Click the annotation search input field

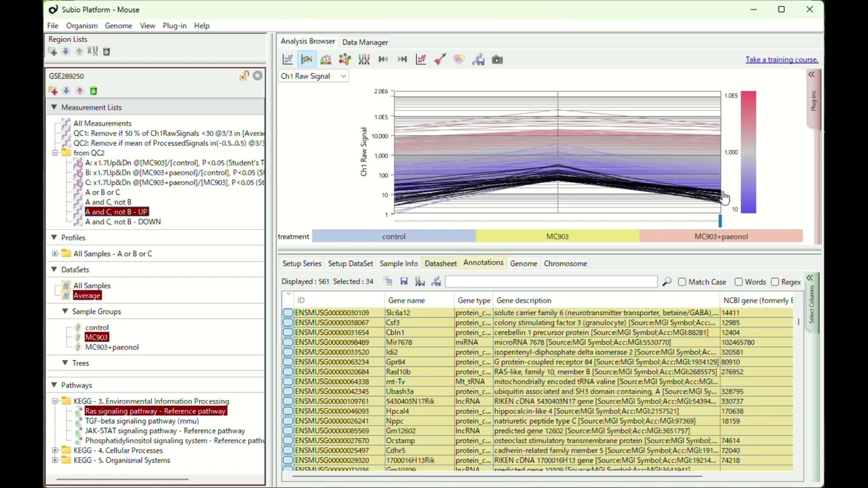click(551, 282)
